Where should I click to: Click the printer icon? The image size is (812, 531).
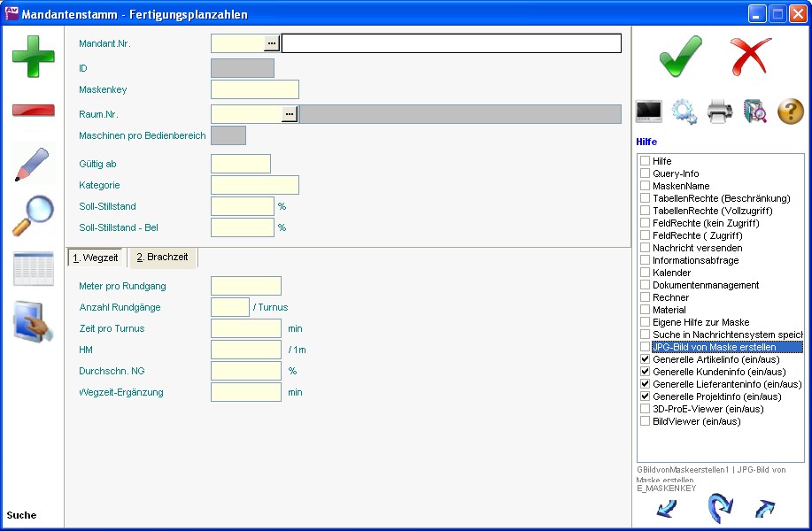click(719, 112)
